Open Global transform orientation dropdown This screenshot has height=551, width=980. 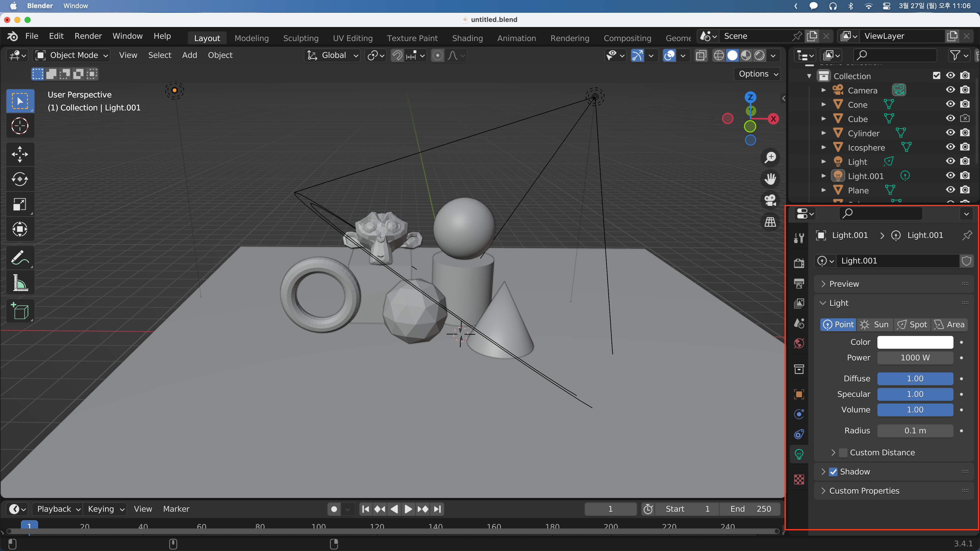(x=333, y=56)
